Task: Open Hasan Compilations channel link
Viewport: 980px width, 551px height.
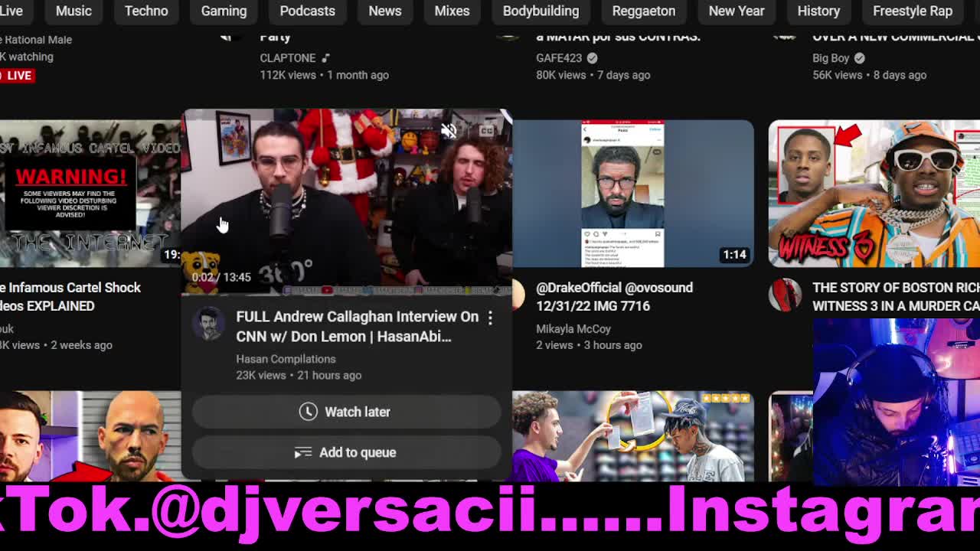Action: click(286, 359)
